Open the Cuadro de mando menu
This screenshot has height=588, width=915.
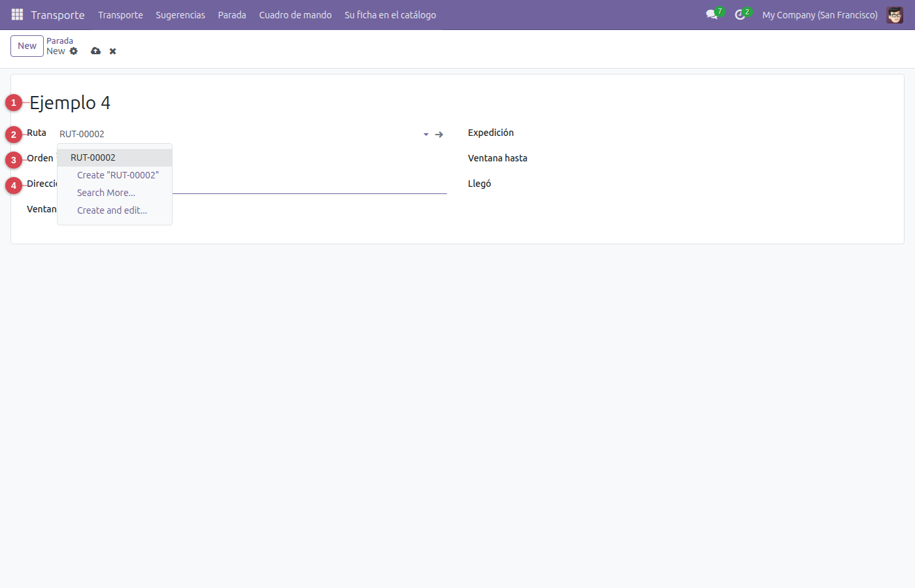pyautogui.click(x=295, y=14)
